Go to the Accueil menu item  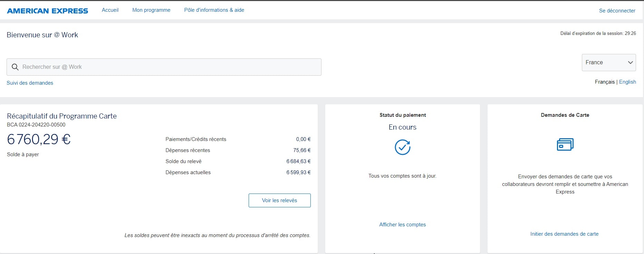tap(110, 10)
